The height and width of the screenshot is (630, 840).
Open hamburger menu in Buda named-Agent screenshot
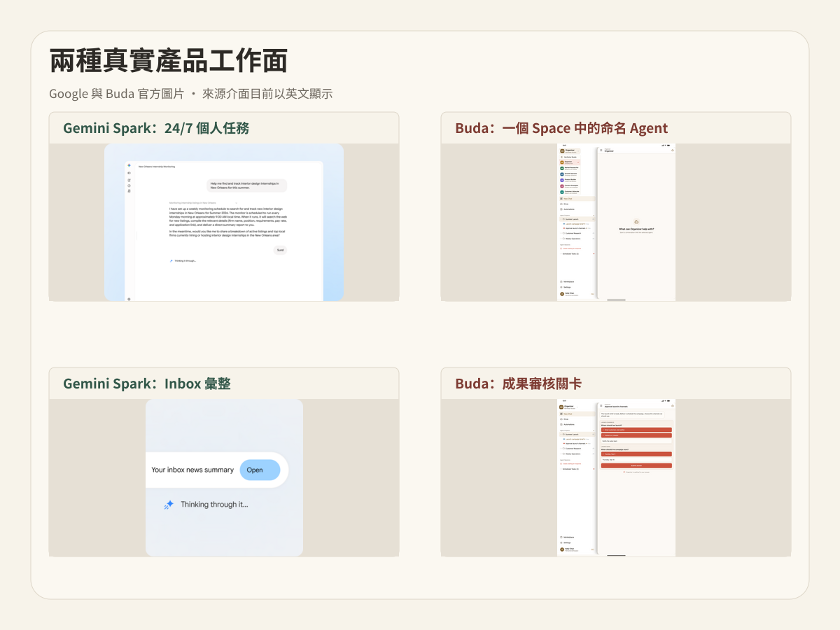pos(601,150)
